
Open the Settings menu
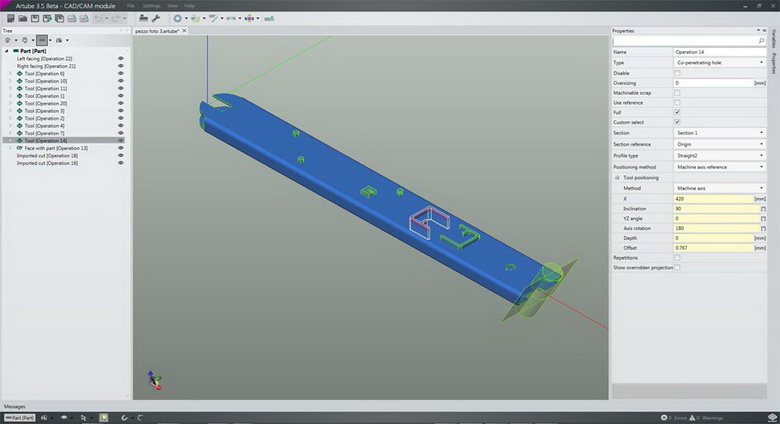[x=151, y=6]
